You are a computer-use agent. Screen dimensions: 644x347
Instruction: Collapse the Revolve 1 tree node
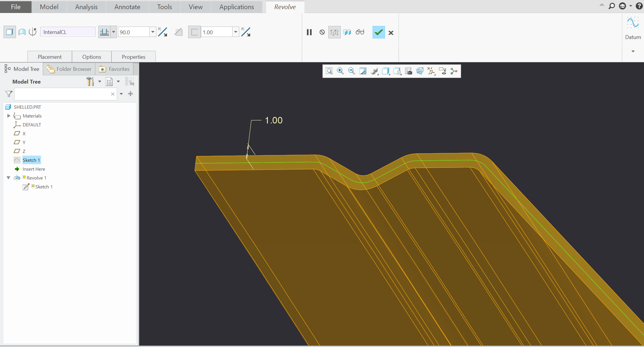click(9, 178)
